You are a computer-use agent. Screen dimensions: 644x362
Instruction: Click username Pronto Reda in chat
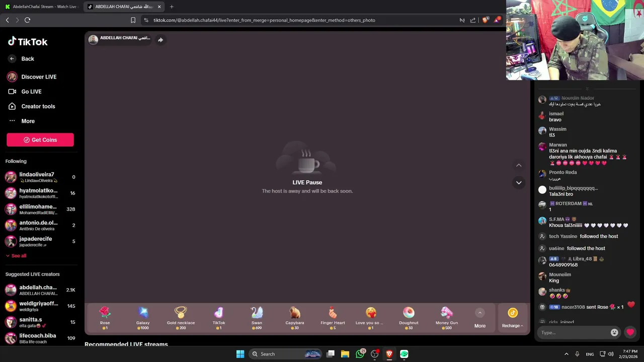pos(562,172)
